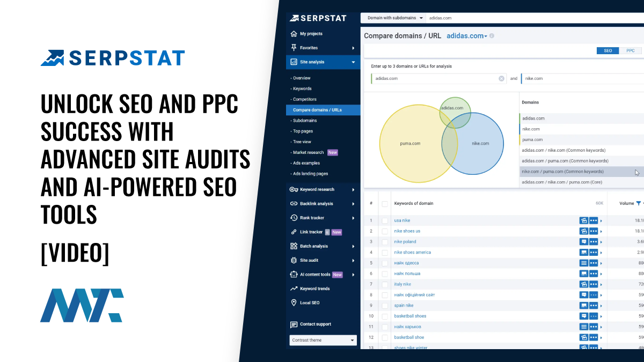Click the Favorites pin icon
The image size is (644, 362).
(x=294, y=48)
